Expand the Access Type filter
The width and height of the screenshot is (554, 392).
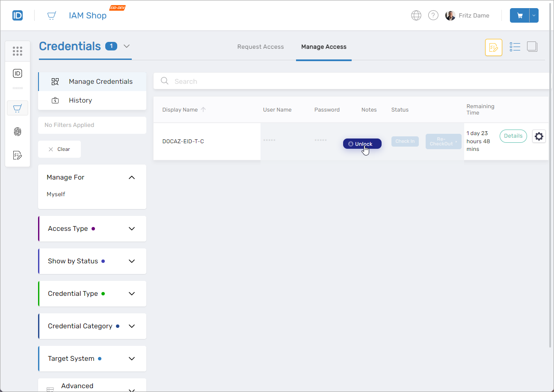(x=132, y=229)
